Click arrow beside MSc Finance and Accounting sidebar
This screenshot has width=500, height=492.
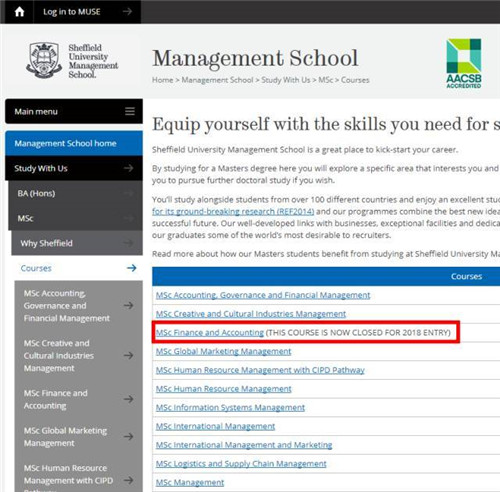click(128, 399)
